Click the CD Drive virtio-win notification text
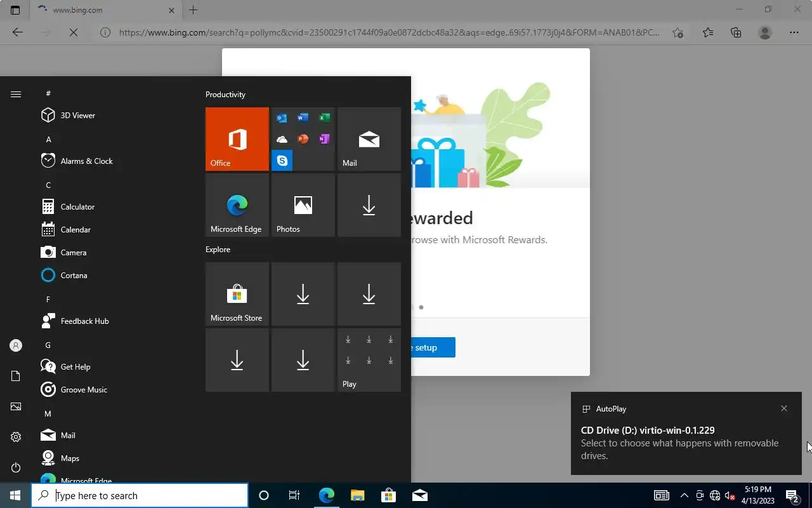This screenshot has width=812, height=508. coord(648,431)
